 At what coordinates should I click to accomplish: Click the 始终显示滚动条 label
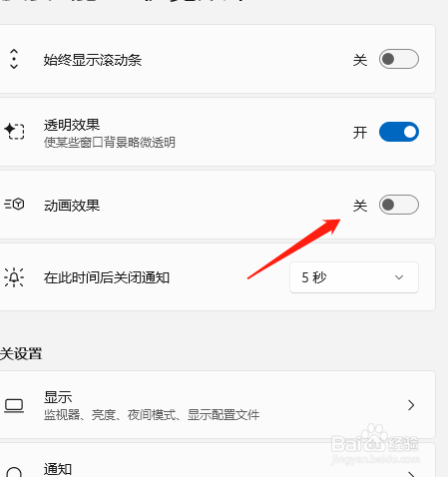(x=93, y=60)
